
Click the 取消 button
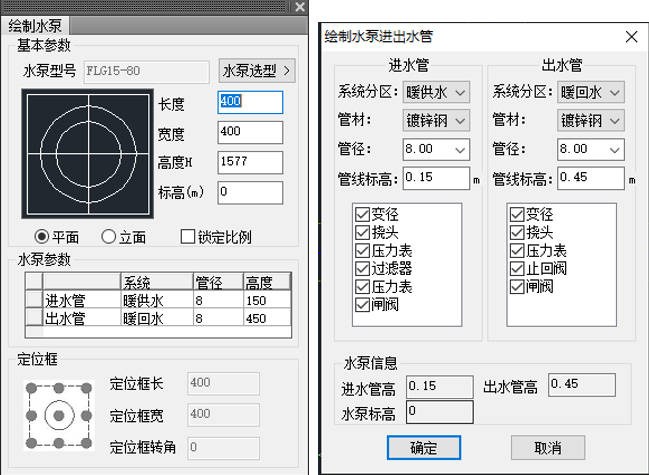point(547,446)
